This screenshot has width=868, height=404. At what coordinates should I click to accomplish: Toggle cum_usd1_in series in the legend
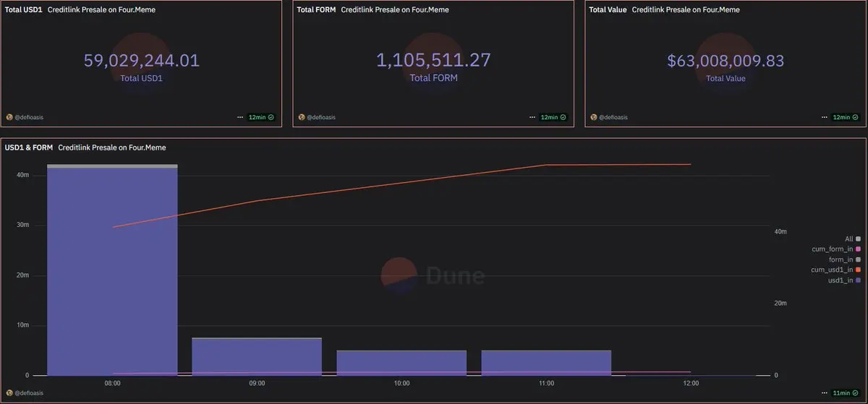point(836,270)
